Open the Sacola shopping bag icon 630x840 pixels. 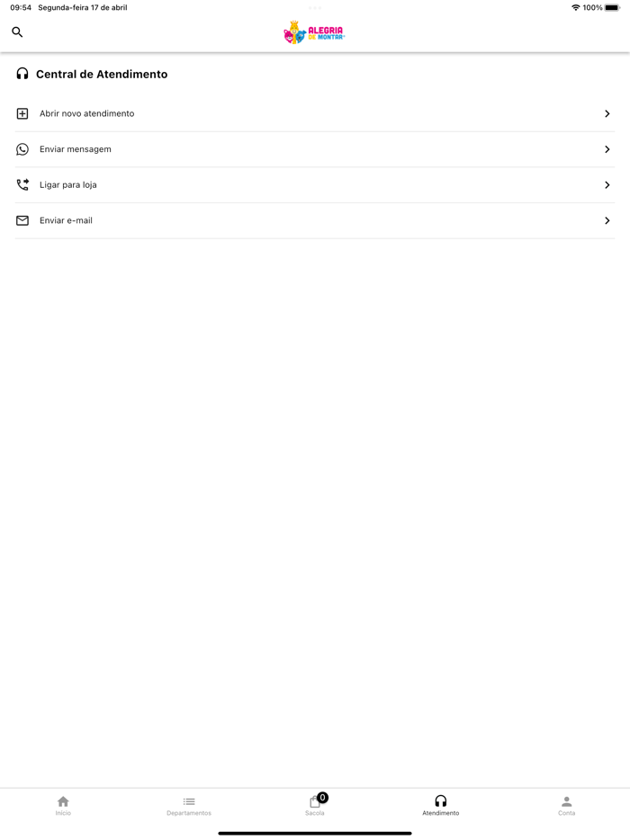[x=315, y=802]
